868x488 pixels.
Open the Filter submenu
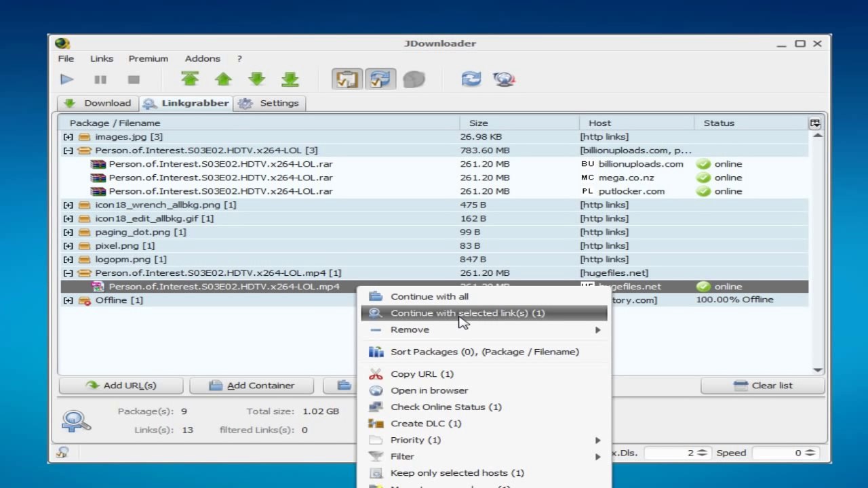pyautogui.click(x=484, y=456)
